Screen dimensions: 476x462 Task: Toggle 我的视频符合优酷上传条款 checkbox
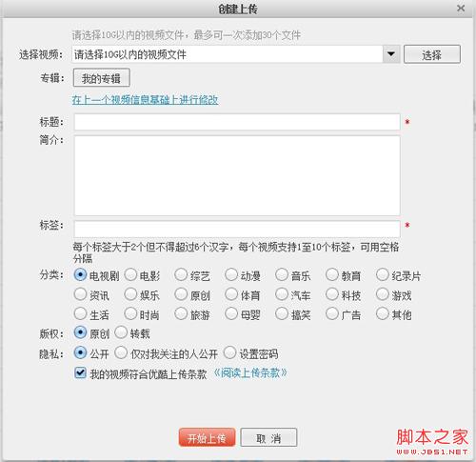[x=80, y=373]
